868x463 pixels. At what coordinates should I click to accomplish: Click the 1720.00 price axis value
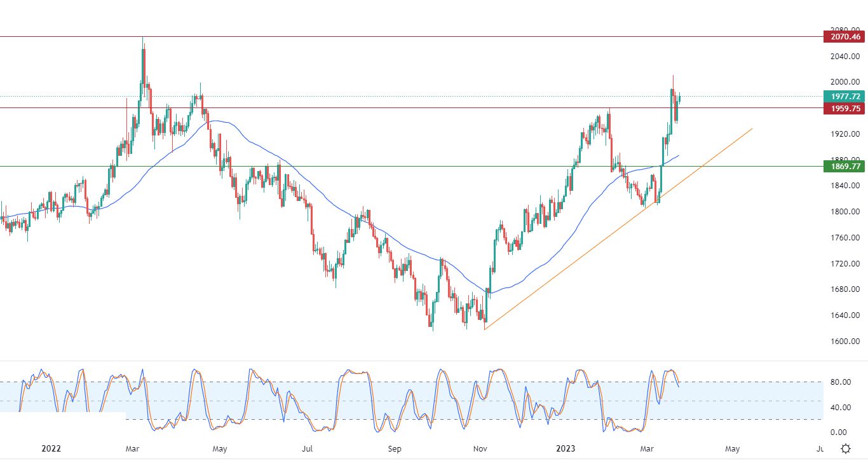click(x=846, y=263)
